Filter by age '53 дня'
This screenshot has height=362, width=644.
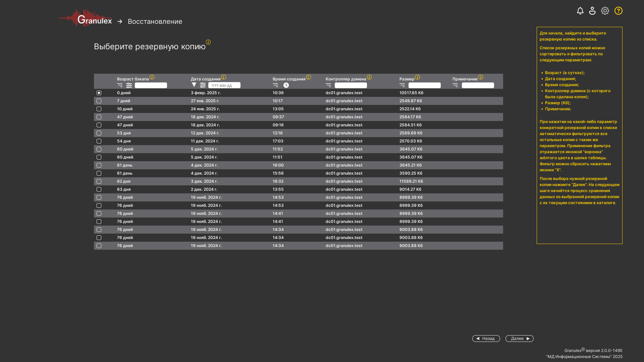tap(124, 133)
